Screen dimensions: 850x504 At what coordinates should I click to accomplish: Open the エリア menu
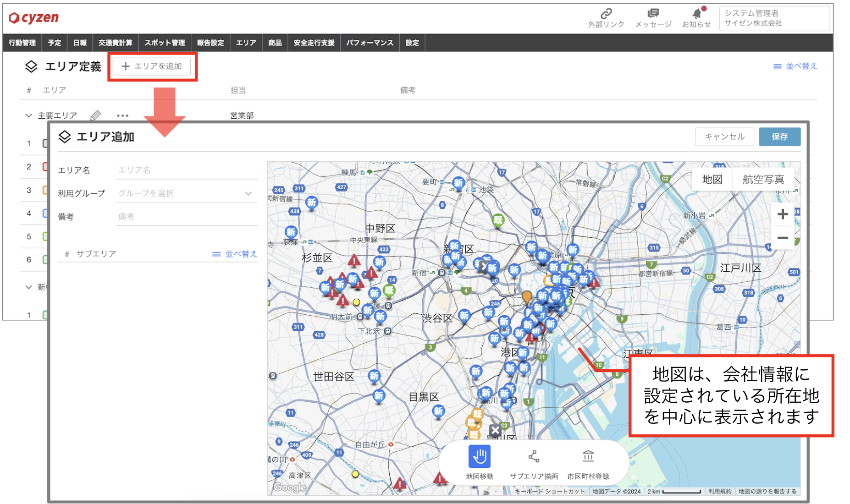[246, 43]
